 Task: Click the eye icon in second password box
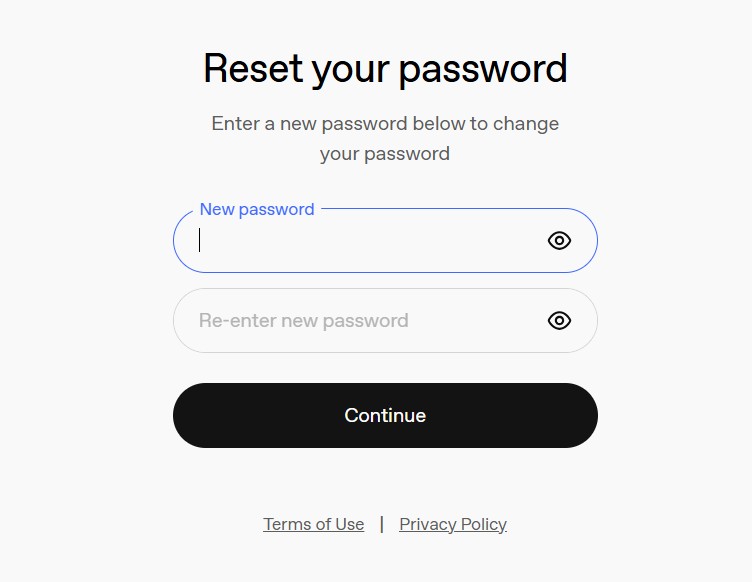coord(559,320)
